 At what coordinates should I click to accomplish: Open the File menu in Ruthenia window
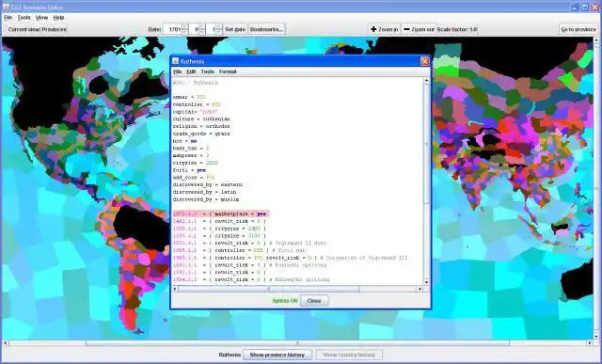tap(177, 71)
